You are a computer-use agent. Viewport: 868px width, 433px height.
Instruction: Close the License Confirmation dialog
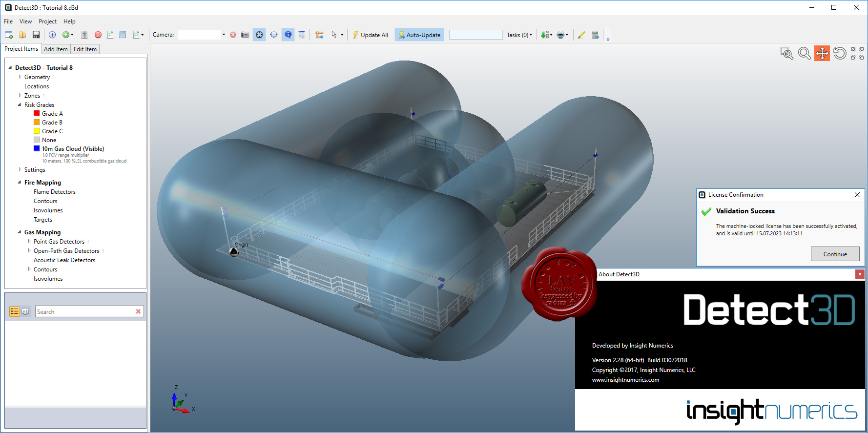(x=857, y=195)
